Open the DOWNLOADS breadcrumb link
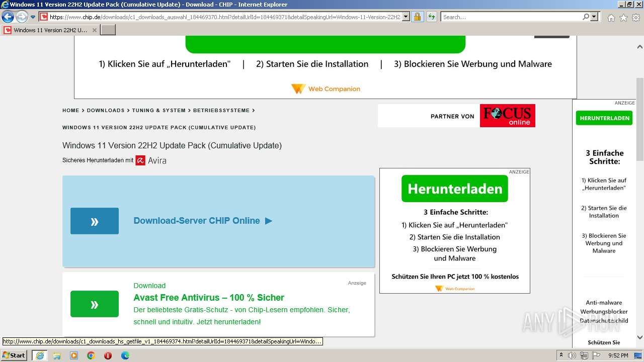 (x=106, y=111)
